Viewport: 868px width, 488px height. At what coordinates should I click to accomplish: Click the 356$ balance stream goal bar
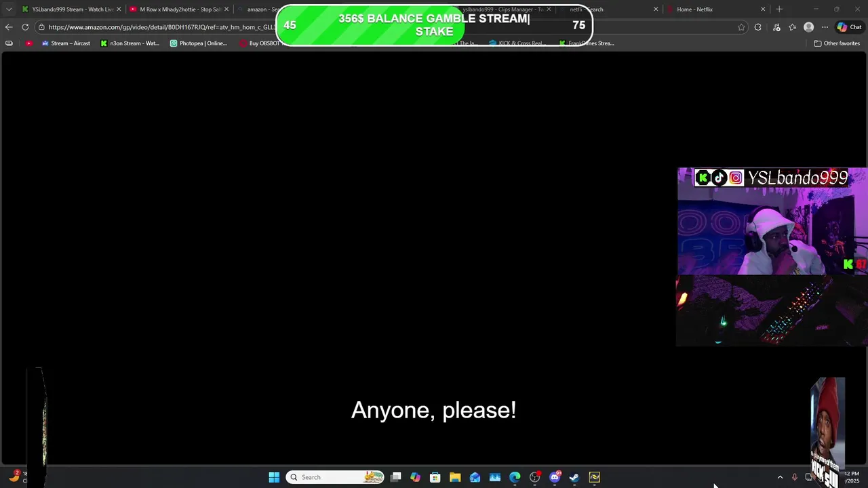[x=434, y=25]
